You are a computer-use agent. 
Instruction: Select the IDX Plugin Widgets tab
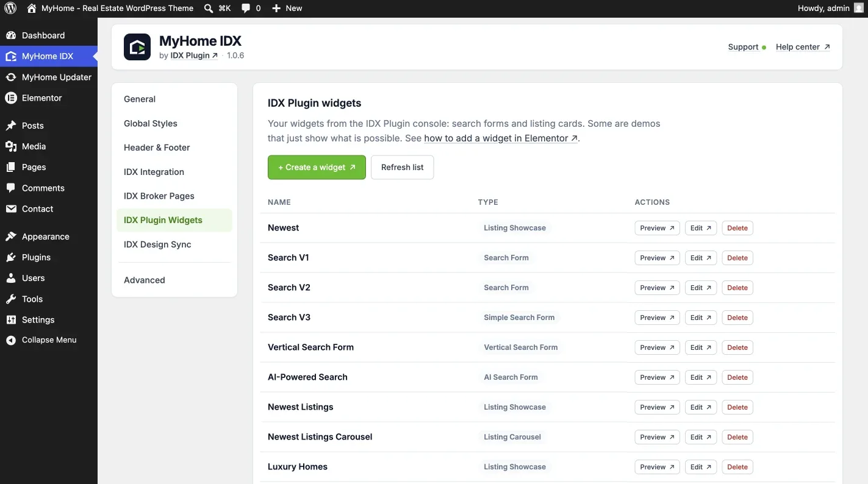click(174, 220)
